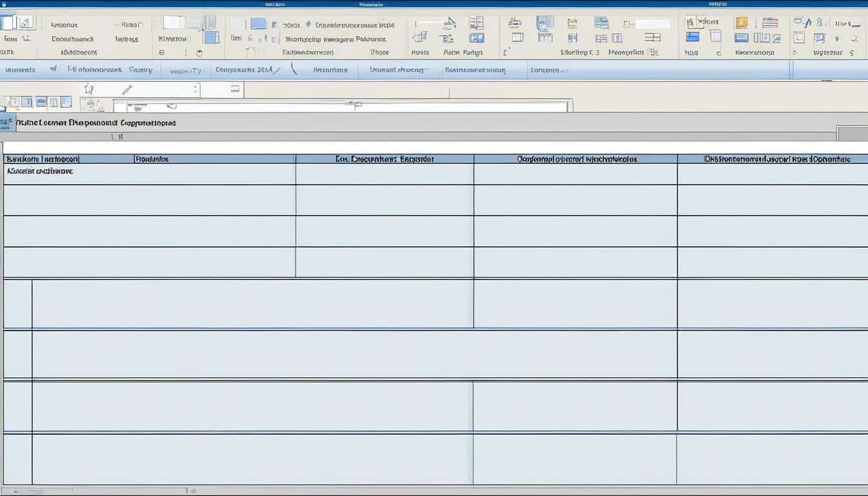Click the orange square icon in the ribbon

(741, 23)
